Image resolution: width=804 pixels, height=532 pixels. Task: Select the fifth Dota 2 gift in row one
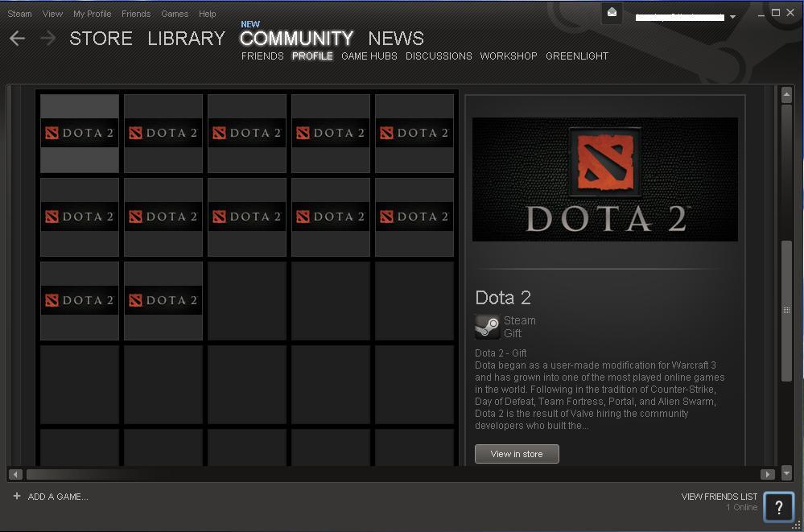pos(414,134)
